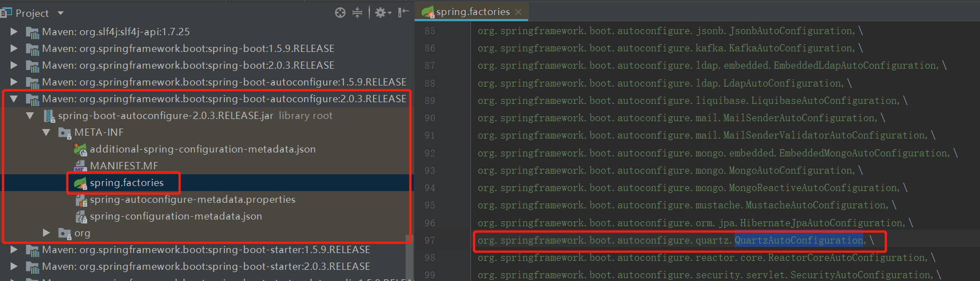Click the MustacheAutoConfiguration line

coord(687,205)
